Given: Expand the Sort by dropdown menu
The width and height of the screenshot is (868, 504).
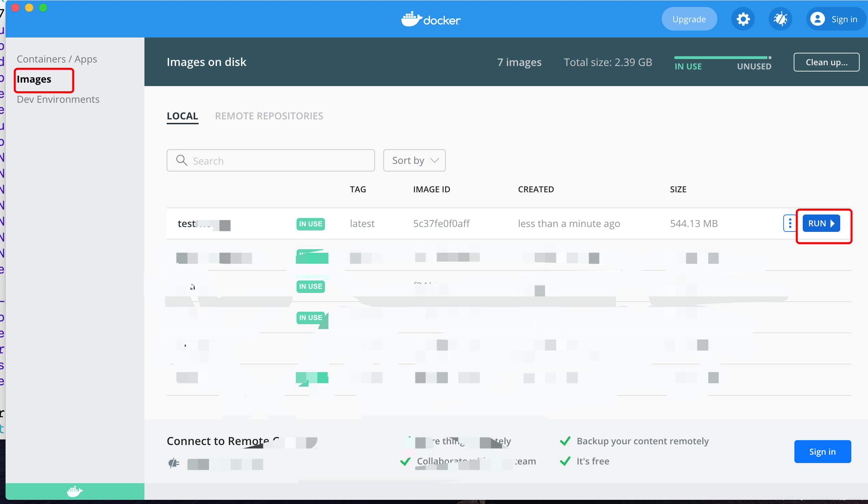Looking at the screenshot, I should point(415,160).
